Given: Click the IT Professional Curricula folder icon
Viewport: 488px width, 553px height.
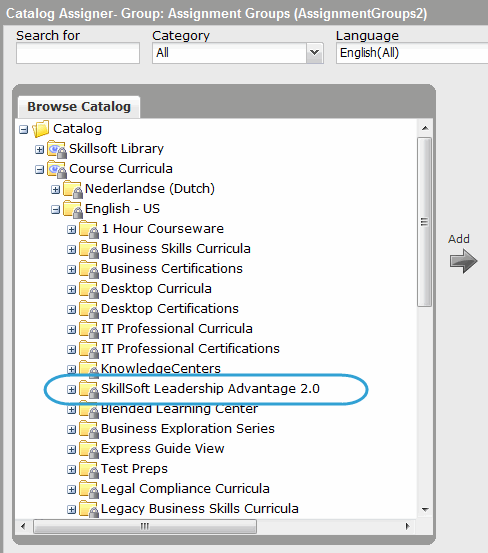Looking at the screenshot, I should pos(89,329).
